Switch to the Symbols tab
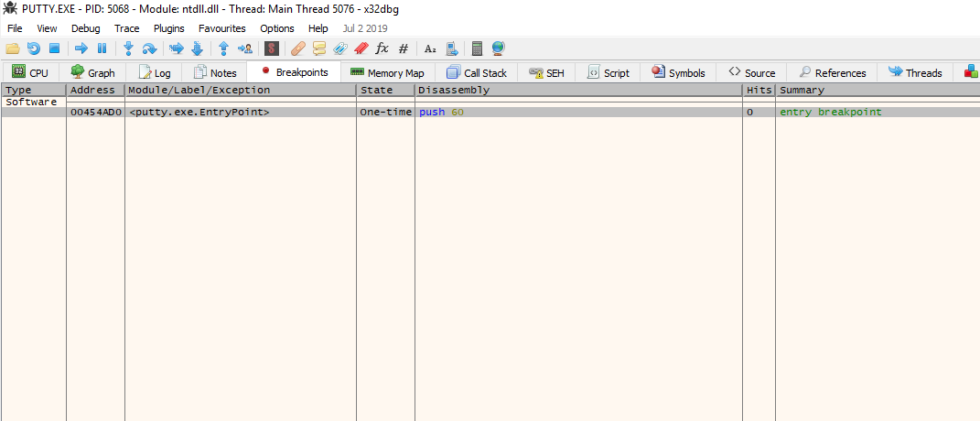980x421 pixels. click(679, 72)
